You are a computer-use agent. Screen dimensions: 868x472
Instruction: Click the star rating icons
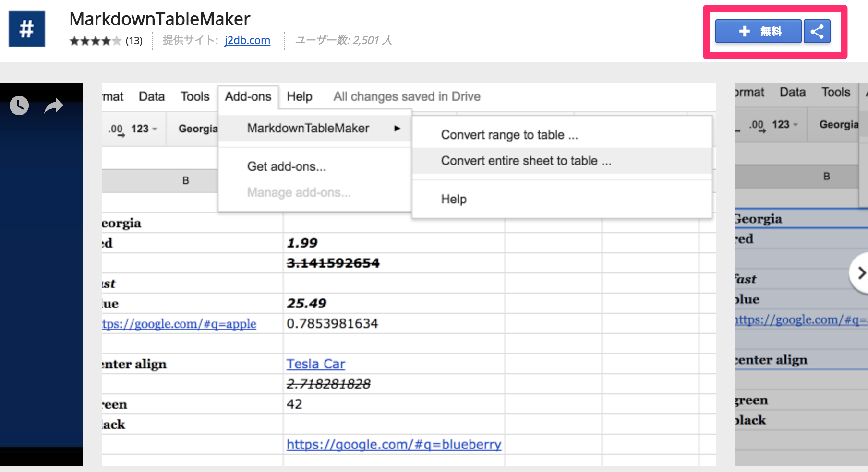click(x=95, y=41)
